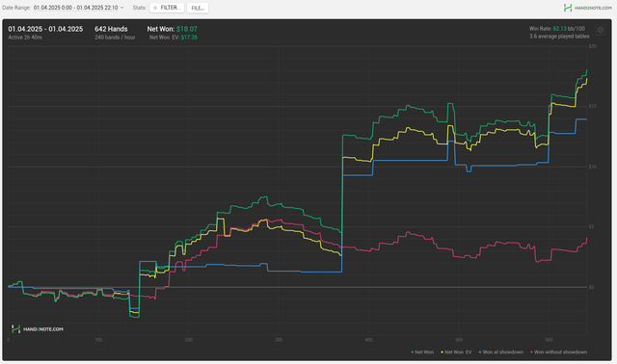Click the "Win Rate: 62.13 bb/100" text
This screenshot has width=617, height=364.
click(x=557, y=29)
